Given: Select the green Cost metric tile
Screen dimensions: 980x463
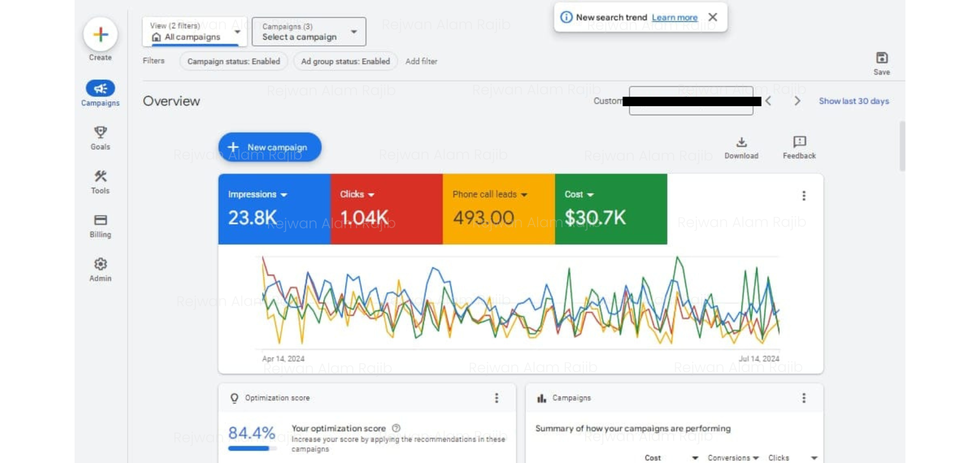Looking at the screenshot, I should [611, 209].
